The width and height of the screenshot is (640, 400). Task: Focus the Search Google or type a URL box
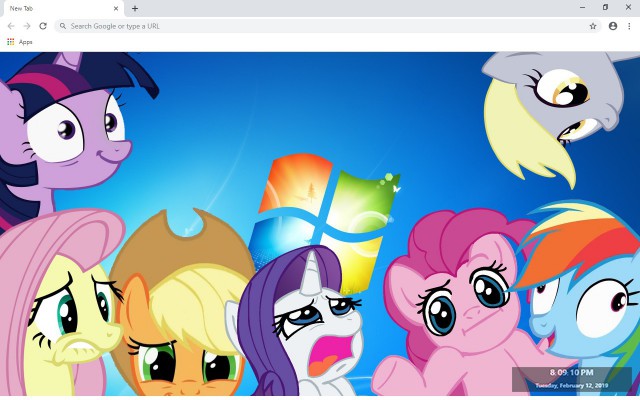pyautogui.click(x=328, y=26)
